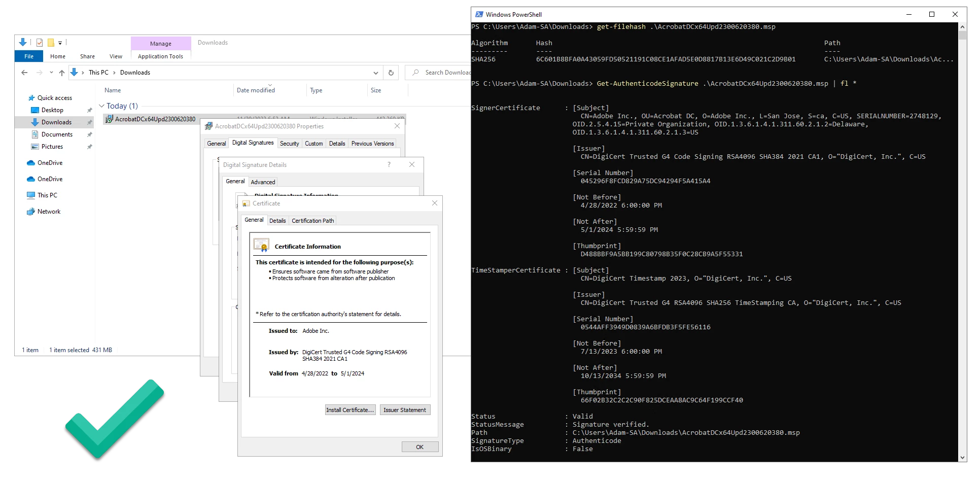Screen dimensions: 980x481
Task: Click the Quick access star icon
Action: (x=31, y=98)
